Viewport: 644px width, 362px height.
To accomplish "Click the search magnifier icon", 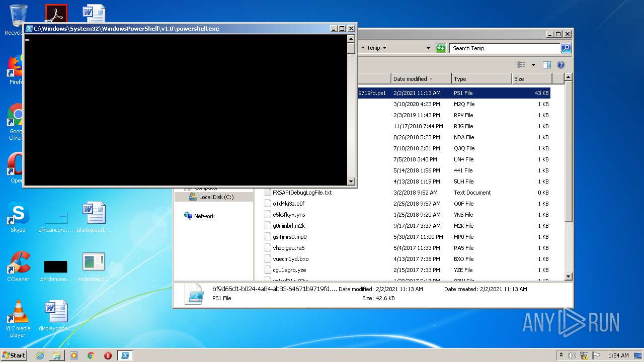I will click(566, 48).
